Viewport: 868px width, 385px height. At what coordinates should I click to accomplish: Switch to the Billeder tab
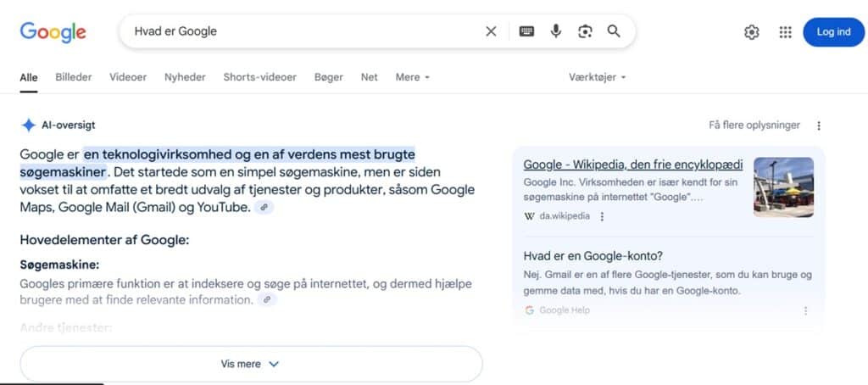coord(74,77)
